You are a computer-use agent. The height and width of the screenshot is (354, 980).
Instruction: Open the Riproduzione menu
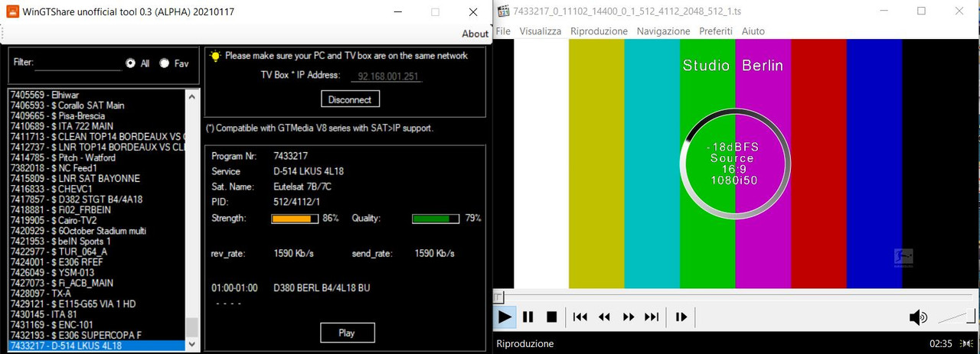(x=599, y=31)
